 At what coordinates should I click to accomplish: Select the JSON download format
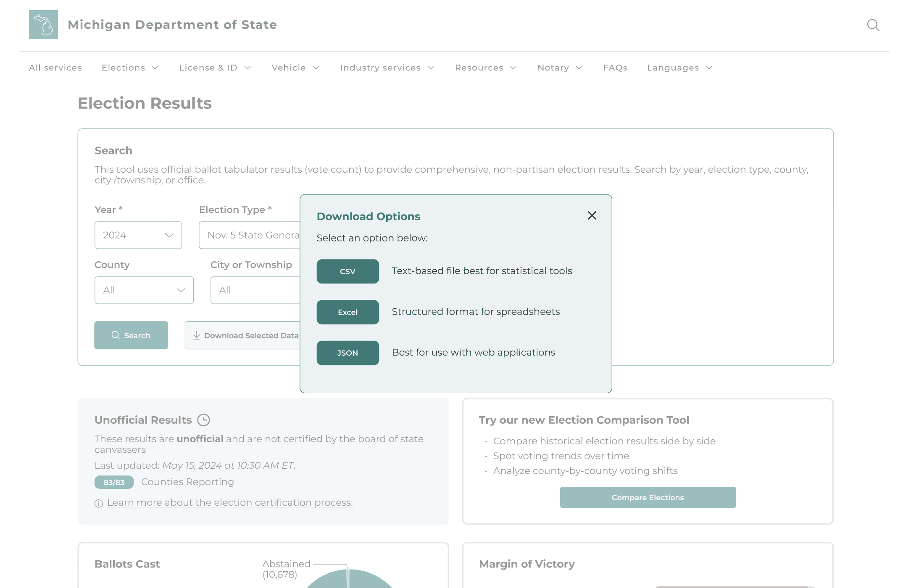coord(348,353)
